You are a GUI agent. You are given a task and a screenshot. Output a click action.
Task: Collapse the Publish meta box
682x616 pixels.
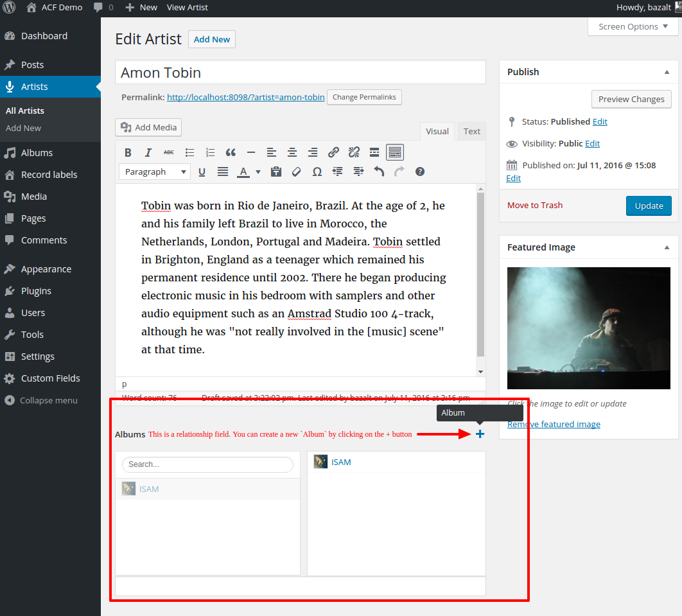click(667, 72)
